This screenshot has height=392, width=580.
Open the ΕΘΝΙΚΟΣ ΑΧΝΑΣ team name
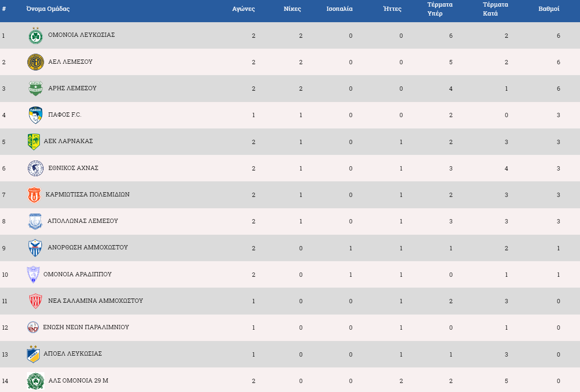tap(73, 168)
